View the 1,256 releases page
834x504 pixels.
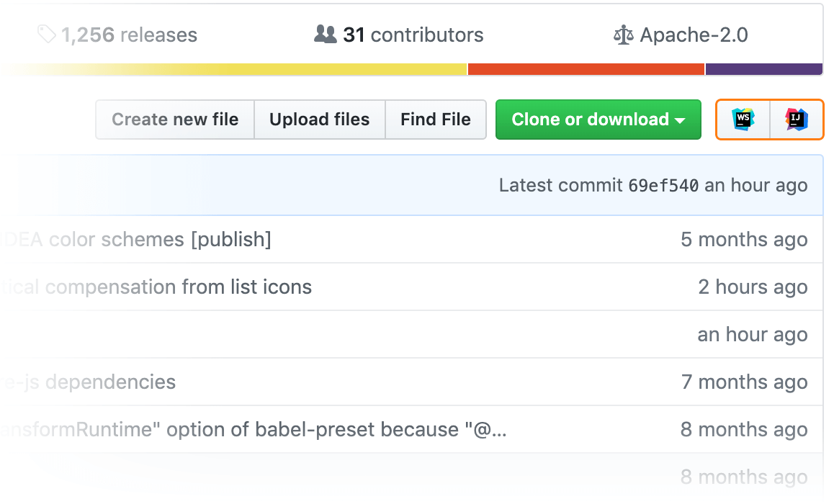point(128,35)
